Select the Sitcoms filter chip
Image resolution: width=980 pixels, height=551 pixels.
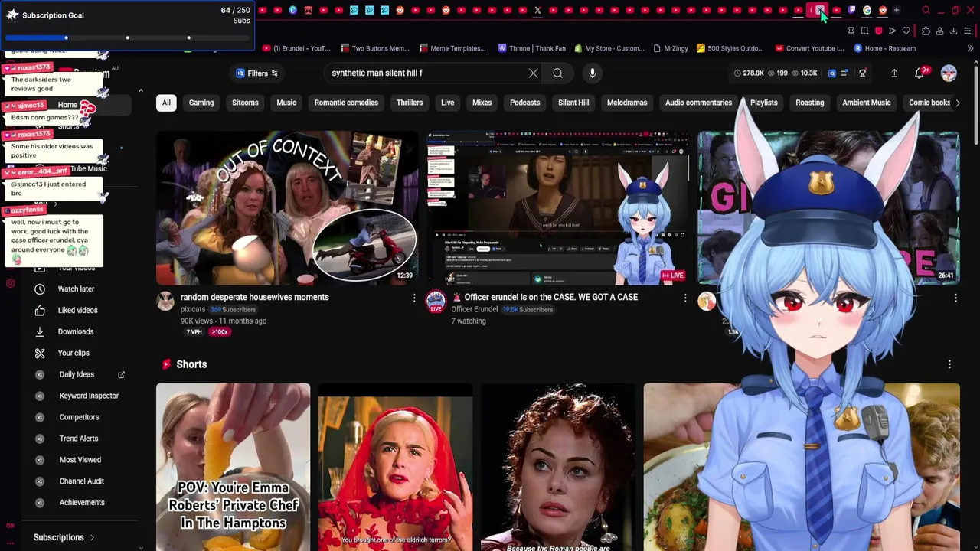pos(245,103)
